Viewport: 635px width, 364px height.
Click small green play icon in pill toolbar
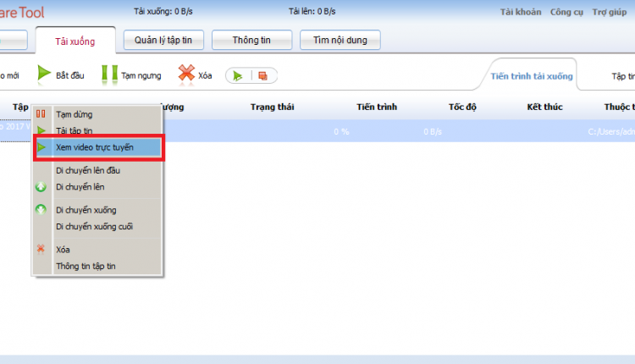pos(238,75)
